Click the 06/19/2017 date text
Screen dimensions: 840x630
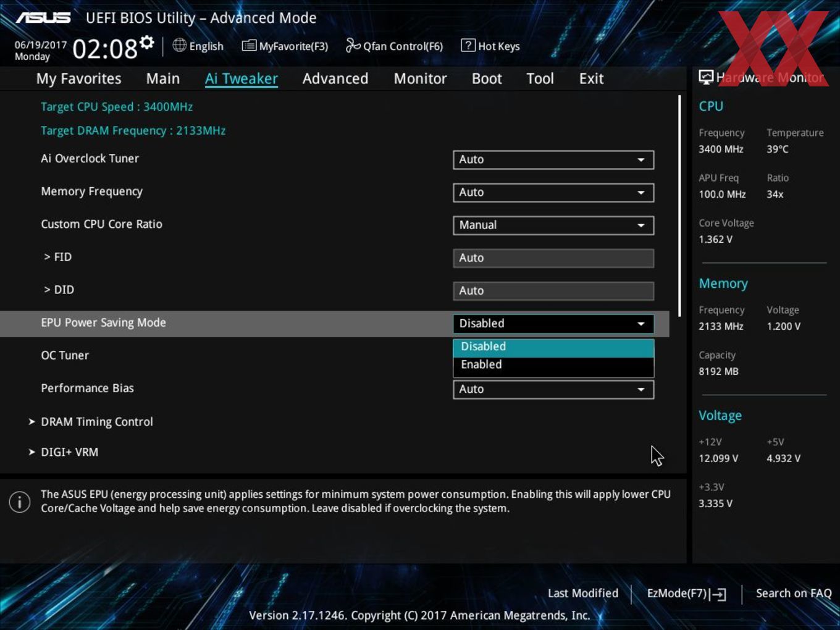[41, 44]
